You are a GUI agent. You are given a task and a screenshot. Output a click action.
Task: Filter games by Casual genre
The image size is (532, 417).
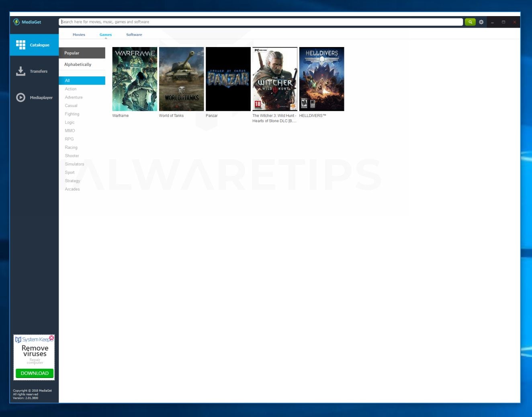(71, 106)
